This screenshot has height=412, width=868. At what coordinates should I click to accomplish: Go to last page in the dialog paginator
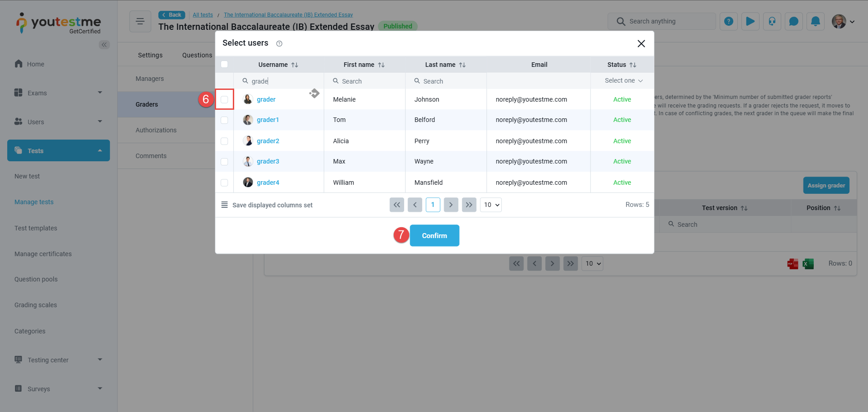coord(469,205)
